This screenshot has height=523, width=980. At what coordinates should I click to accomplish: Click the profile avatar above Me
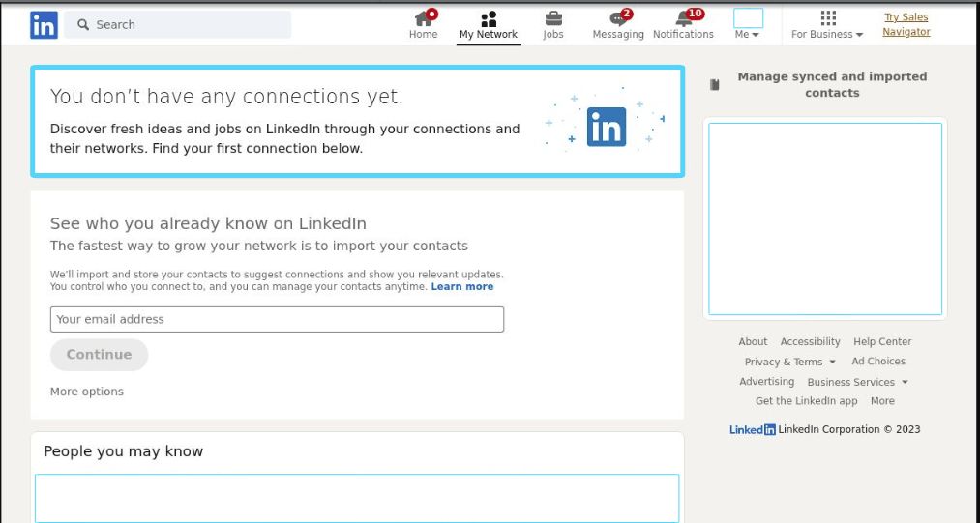(748, 18)
